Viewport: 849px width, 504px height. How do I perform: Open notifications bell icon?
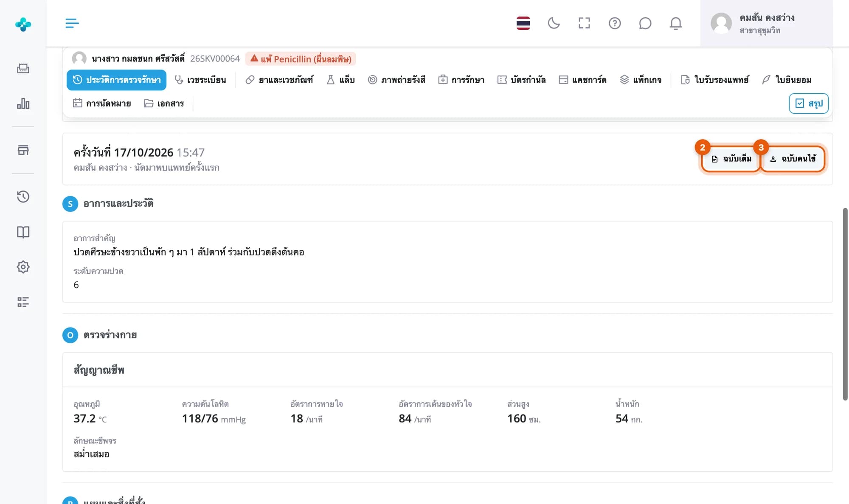point(676,23)
